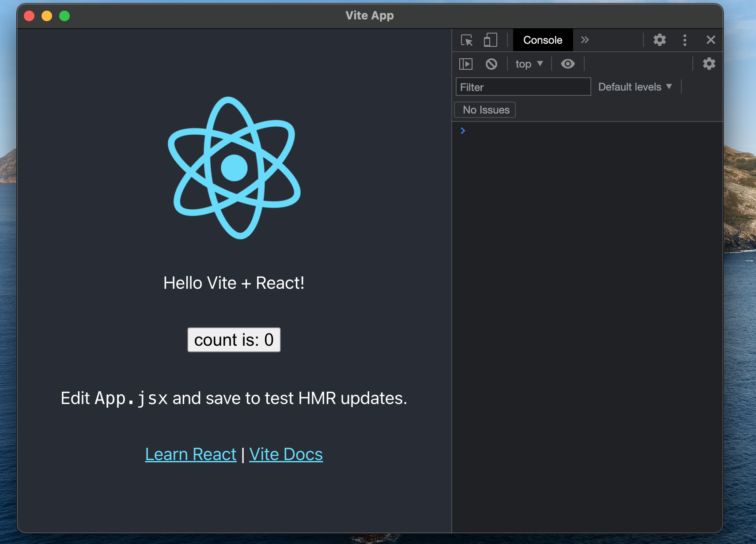Open the Vite Docs link
Screen dimensions: 756x544
tap(286, 454)
